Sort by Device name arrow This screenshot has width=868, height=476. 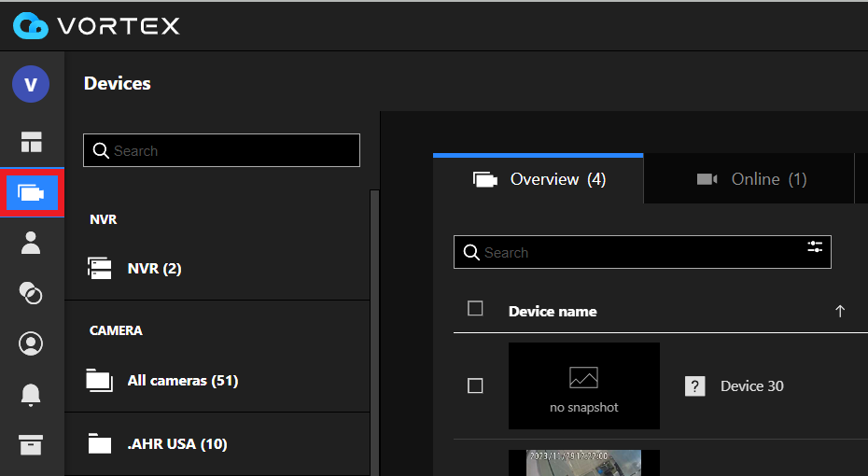coord(839,312)
